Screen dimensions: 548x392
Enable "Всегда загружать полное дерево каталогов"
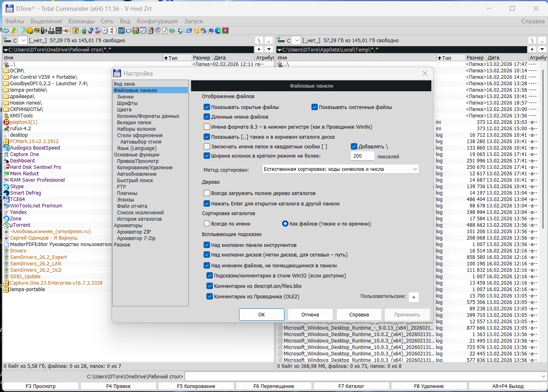tap(207, 193)
